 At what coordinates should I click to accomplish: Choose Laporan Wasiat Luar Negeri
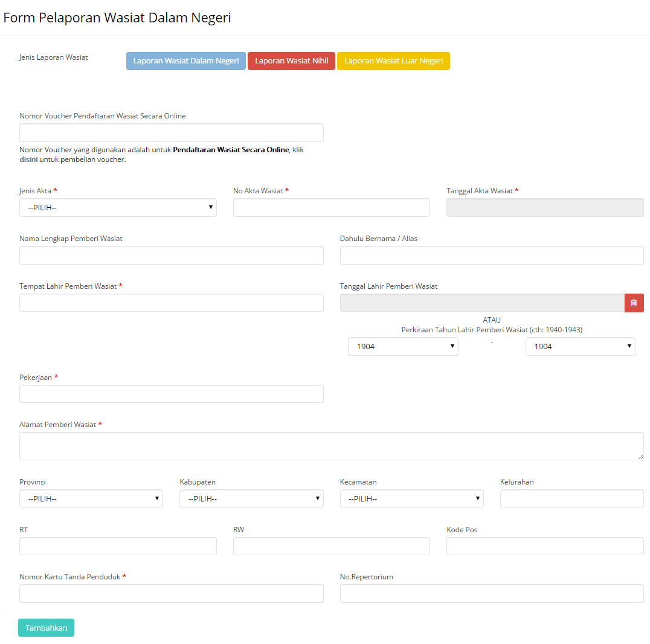393,61
